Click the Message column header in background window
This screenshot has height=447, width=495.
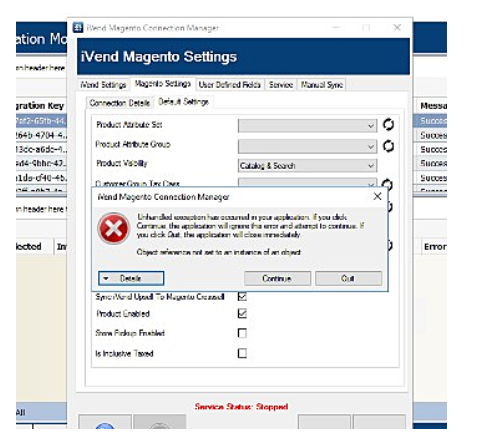(433, 106)
